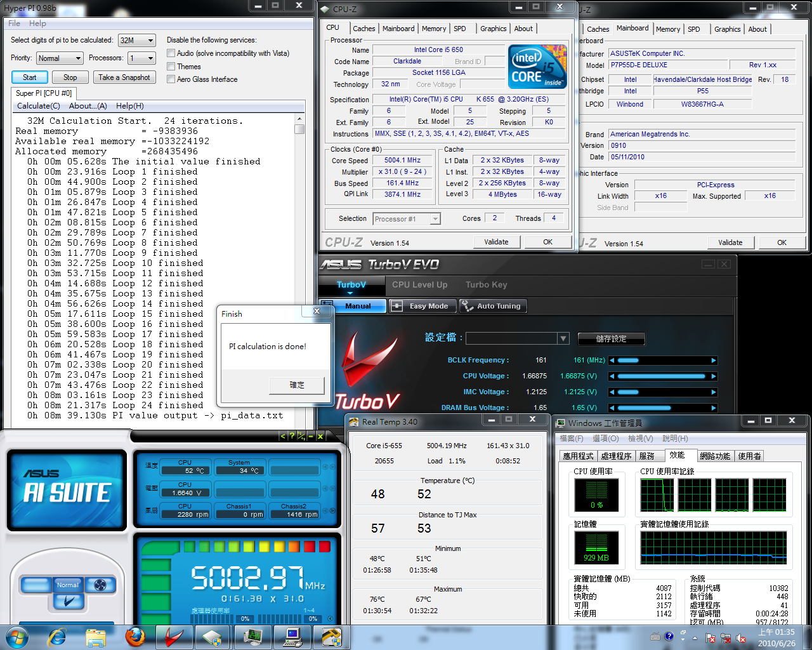Image resolution: width=812 pixels, height=650 pixels.
Task: Toggle Themes service checkbox
Action: click(x=171, y=66)
